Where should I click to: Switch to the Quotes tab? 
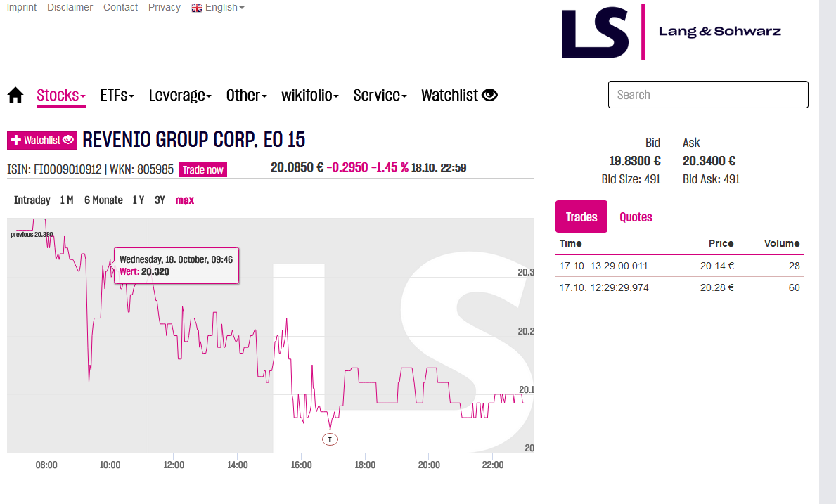636,217
